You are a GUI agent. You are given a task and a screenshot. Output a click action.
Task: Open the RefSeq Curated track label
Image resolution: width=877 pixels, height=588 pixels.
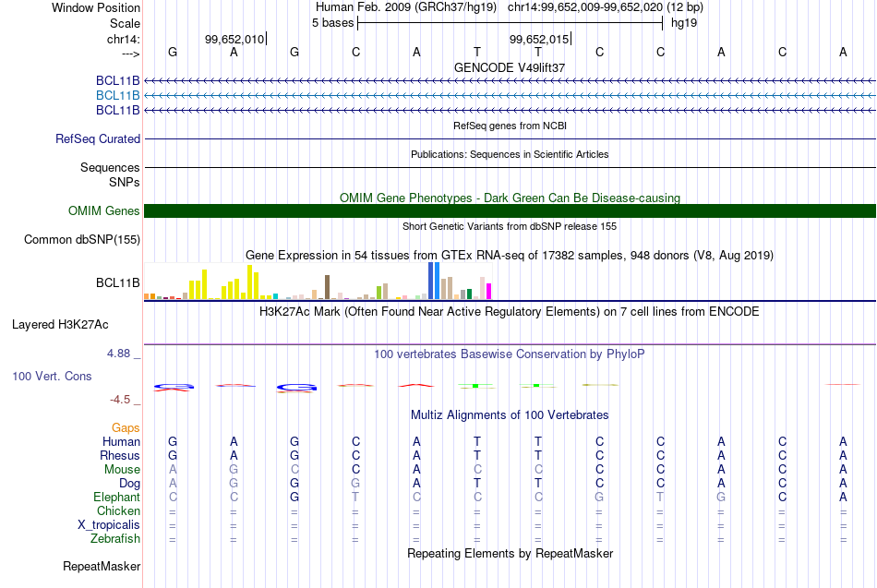tap(98, 138)
